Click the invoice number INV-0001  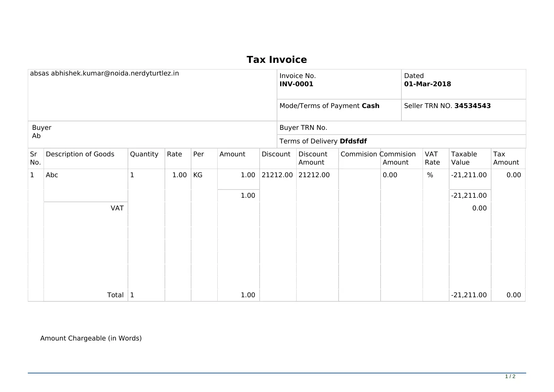click(296, 84)
